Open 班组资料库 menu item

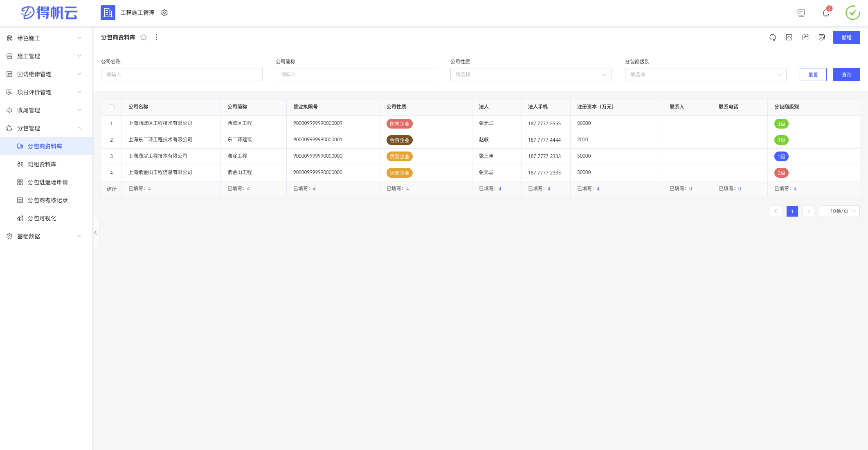point(46,164)
